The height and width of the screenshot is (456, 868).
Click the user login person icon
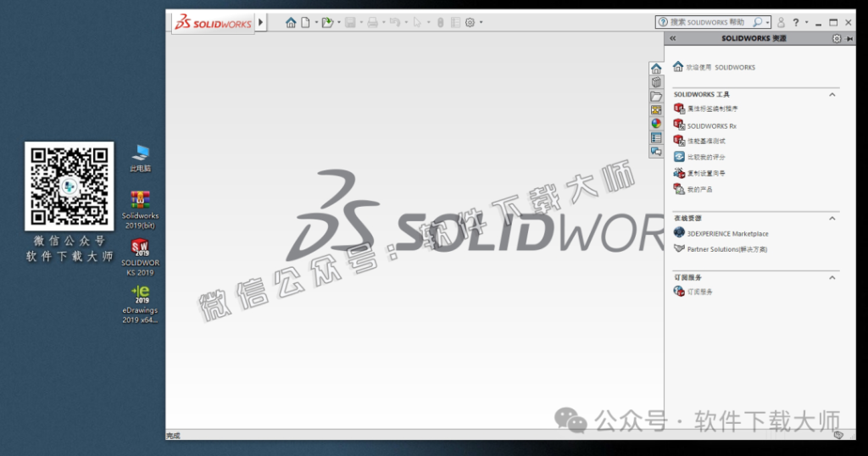click(781, 22)
